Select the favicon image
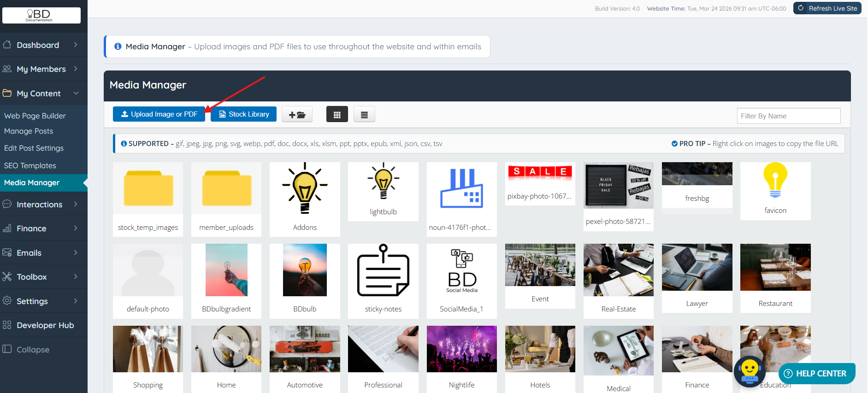 tap(775, 191)
